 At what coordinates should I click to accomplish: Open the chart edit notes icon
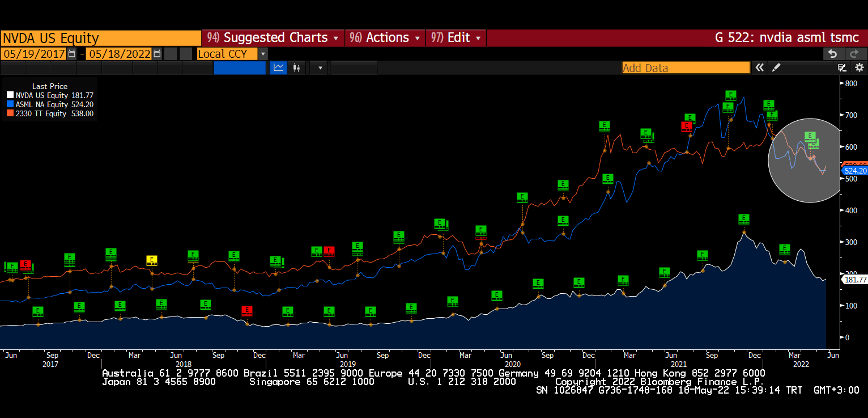coord(843,67)
